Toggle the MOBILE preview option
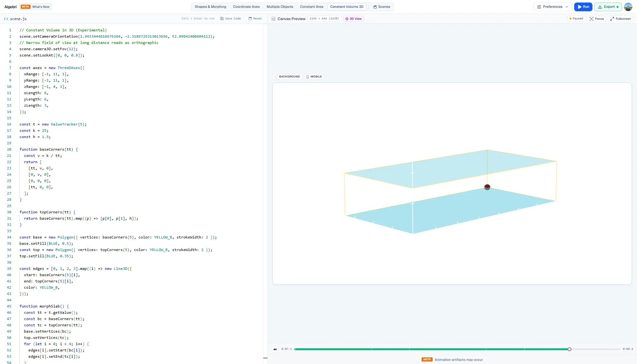Viewport: 637px width, 364px height. point(314,77)
